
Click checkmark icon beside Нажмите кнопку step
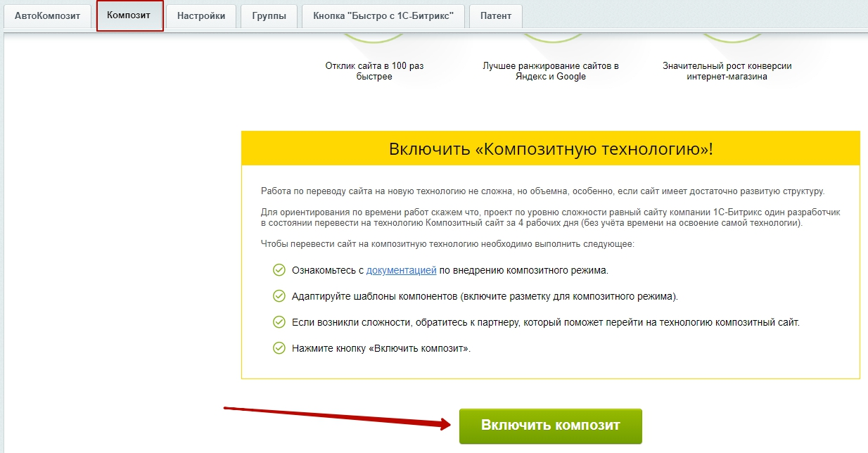click(279, 348)
